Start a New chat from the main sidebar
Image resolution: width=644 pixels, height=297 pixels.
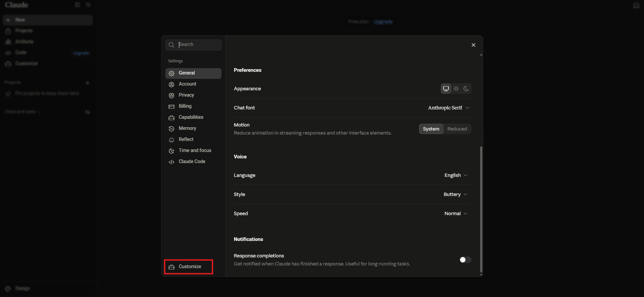click(48, 20)
